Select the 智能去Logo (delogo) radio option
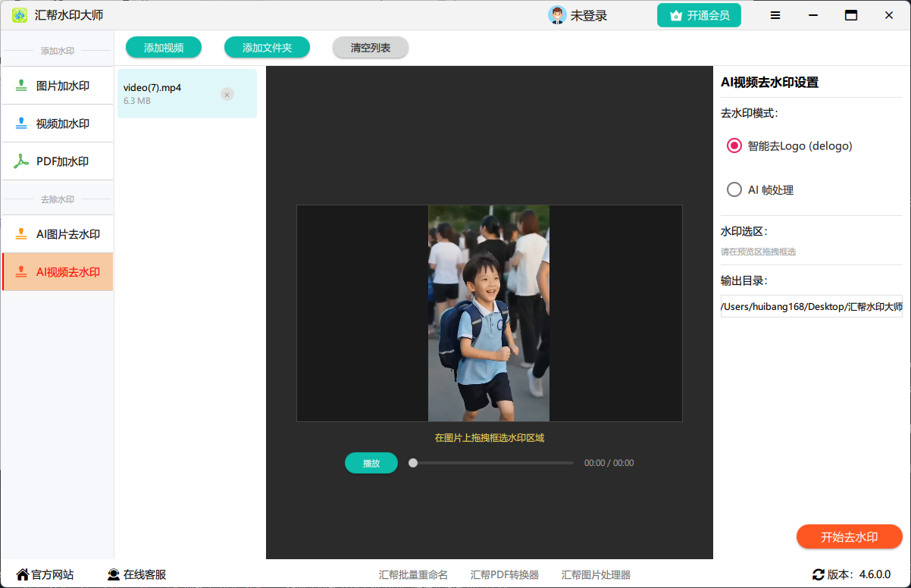This screenshot has height=588, width=911. click(x=789, y=145)
